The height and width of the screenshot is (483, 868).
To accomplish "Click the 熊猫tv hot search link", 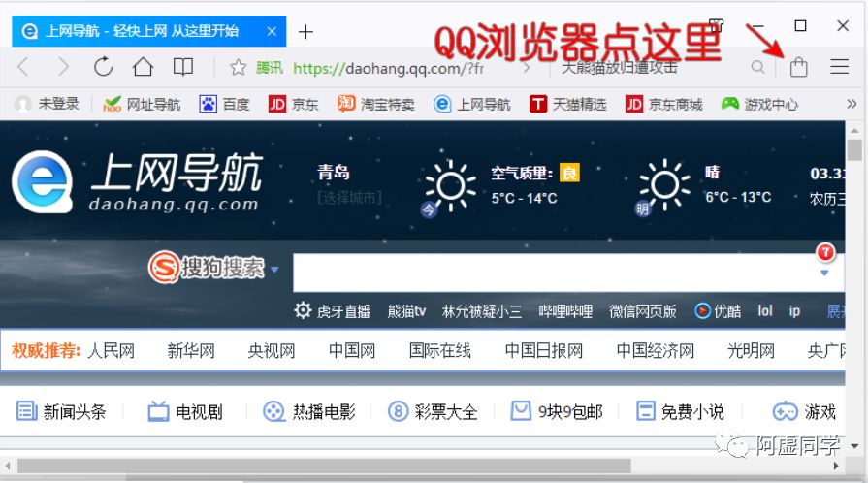I will [x=407, y=311].
